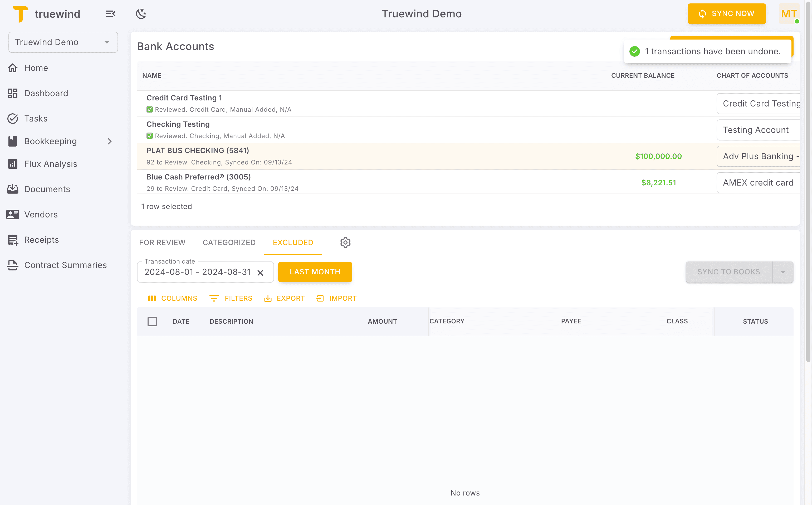Open the SYNC TO BOOKS dropdown arrow

783,272
